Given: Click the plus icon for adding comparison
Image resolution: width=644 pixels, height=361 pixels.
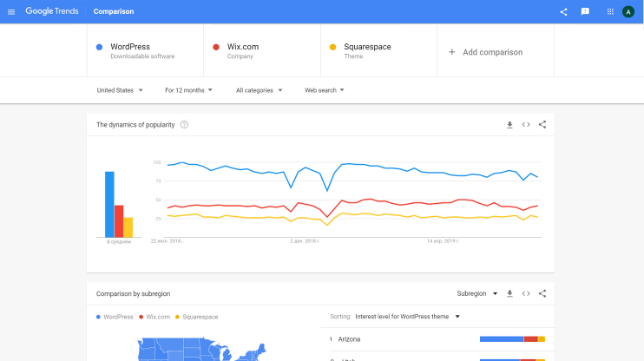Looking at the screenshot, I should [x=452, y=52].
